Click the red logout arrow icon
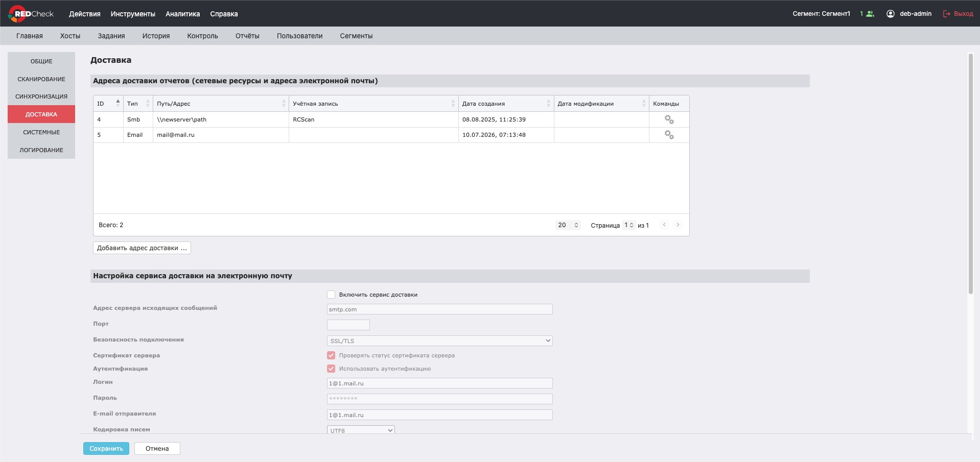980x462 pixels. coord(947,14)
